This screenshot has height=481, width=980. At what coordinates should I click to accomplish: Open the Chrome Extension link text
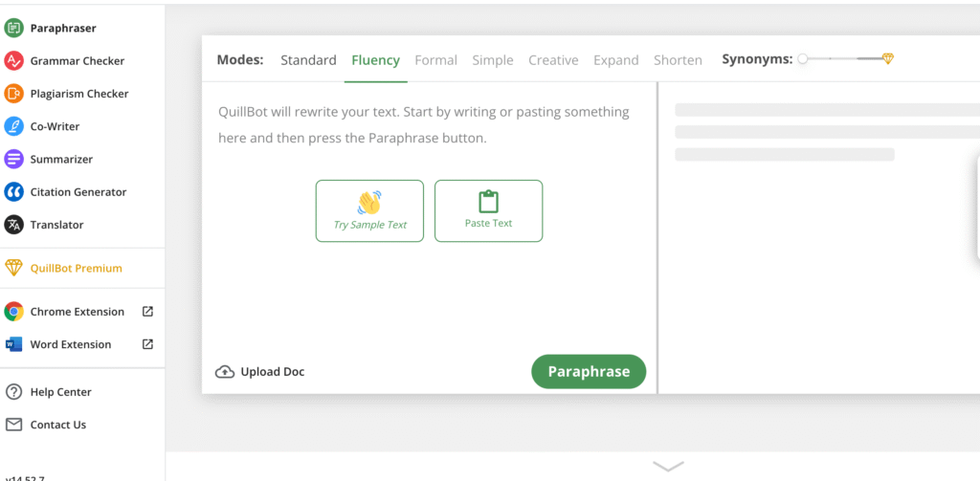point(77,312)
